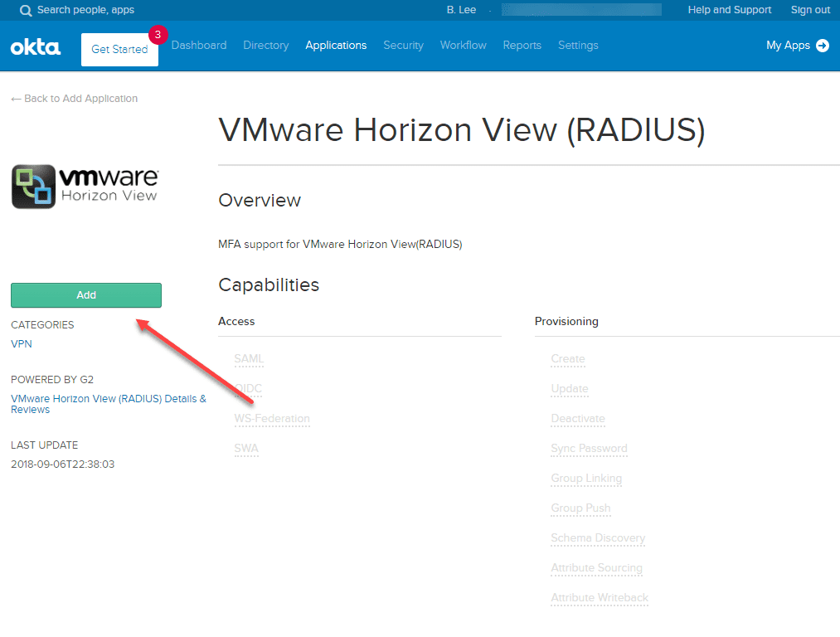Click the LAST UPDATE label

pyautogui.click(x=45, y=445)
